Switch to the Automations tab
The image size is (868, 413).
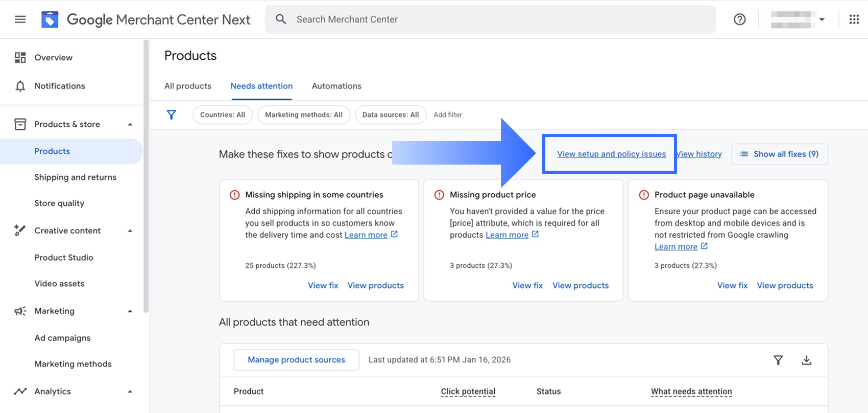tap(336, 86)
